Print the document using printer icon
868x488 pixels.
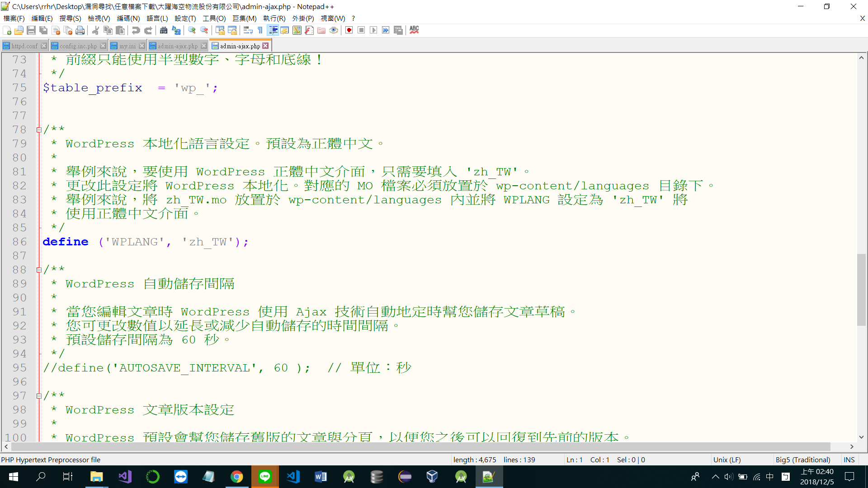pos(80,30)
